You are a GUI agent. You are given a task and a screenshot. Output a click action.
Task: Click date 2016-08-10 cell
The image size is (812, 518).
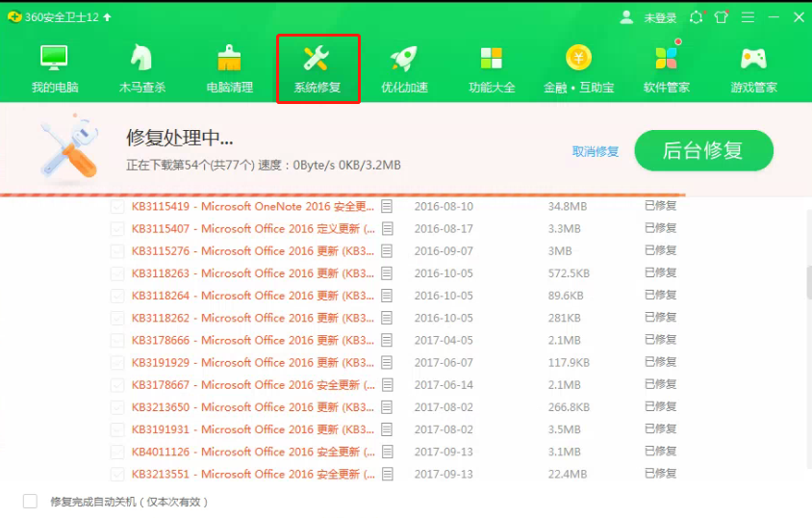point(444,207)
